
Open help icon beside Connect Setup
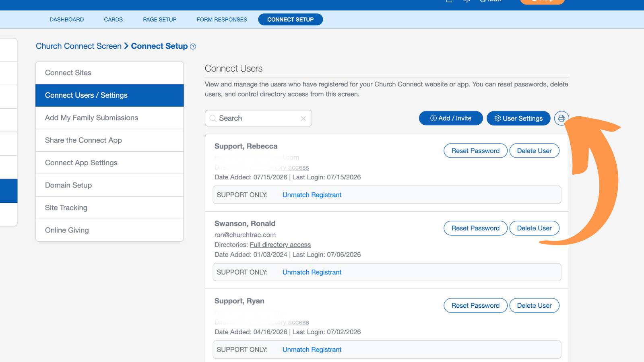tap(193, 47)
